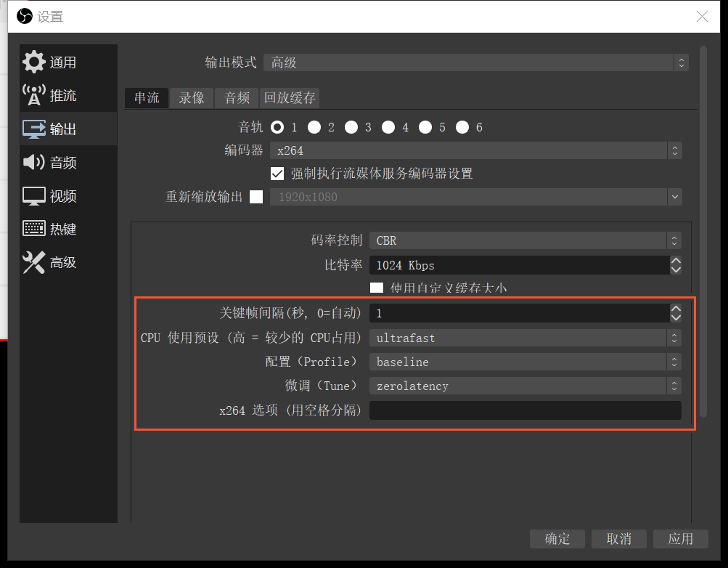Viewport: 728px width, 568px height.
Task: Open the 热键 (Hotkeys) keyboard icon
Action: pyautogui.click(x=34, y=229)
